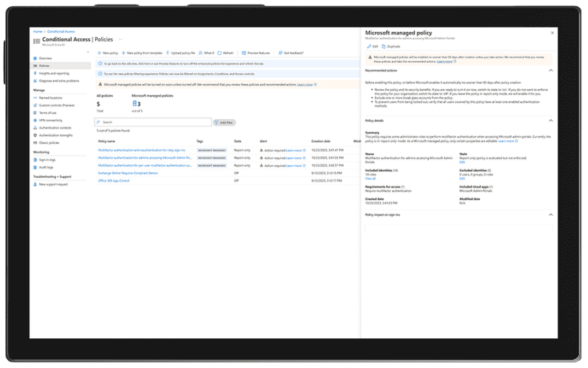Click the Refresh icon
This screenshot has height=368, width=588.
tap(220, 53)
